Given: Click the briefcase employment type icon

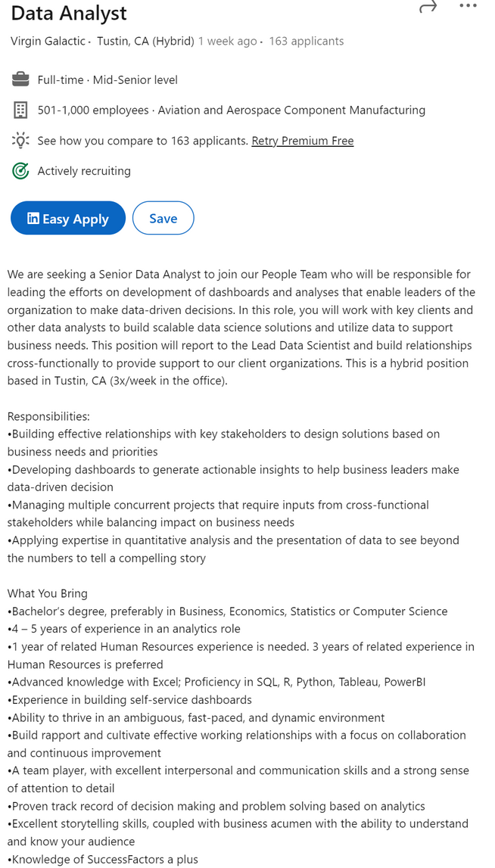Looking at the screenshot, I should [x=20, y=79].
